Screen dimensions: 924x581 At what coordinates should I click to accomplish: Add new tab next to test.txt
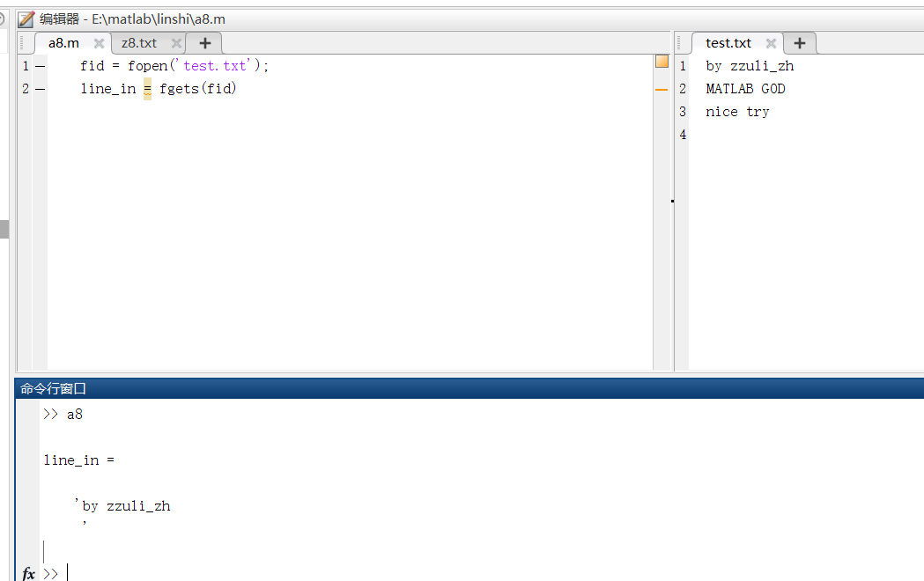tap(800, 43)
